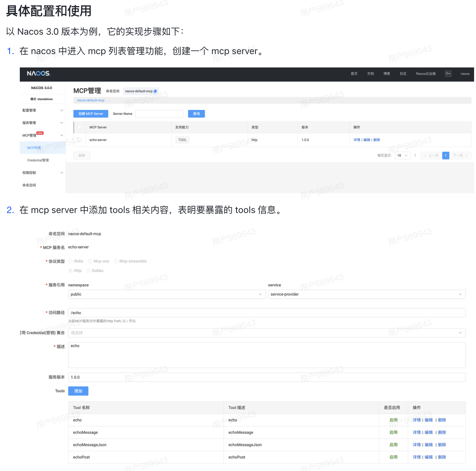The width and height of the screenshot is (476, 471).
Task: Click 删除 for the echoMessageJson tool
Action: pos(442,445)
